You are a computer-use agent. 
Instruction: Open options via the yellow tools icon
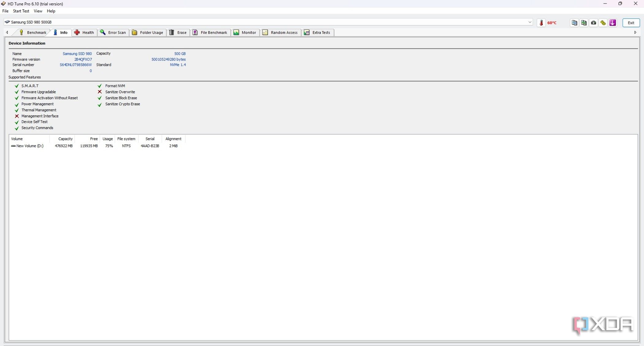[603, 23]
